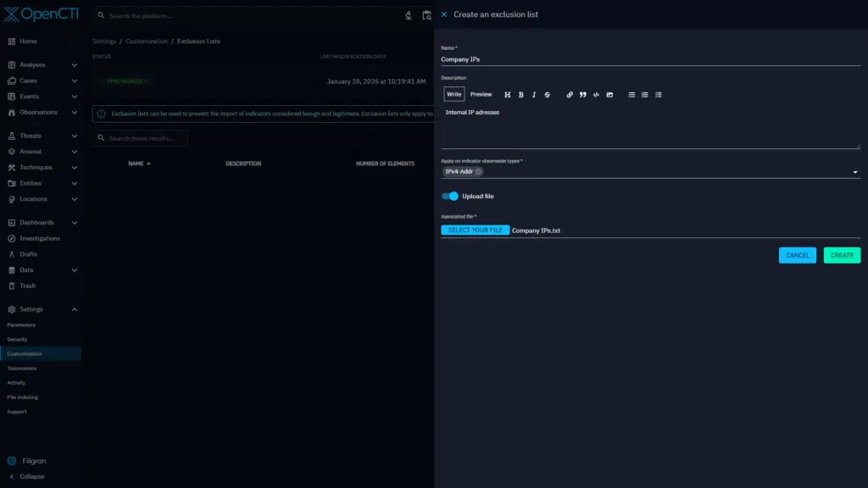Apply italic formatting in description editor
This screenshot has width=868, height=488.
(533, 95)
